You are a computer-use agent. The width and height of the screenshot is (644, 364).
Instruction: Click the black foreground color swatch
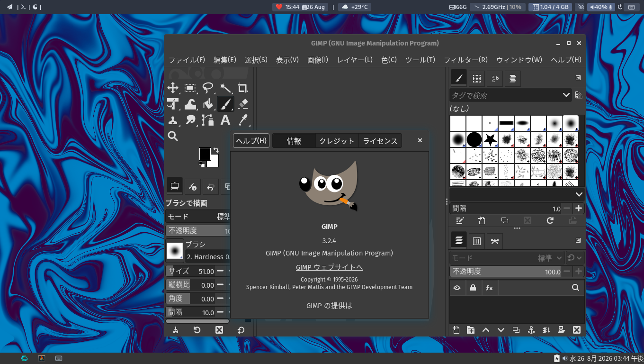pyautogui.click(x=205, y=154)
